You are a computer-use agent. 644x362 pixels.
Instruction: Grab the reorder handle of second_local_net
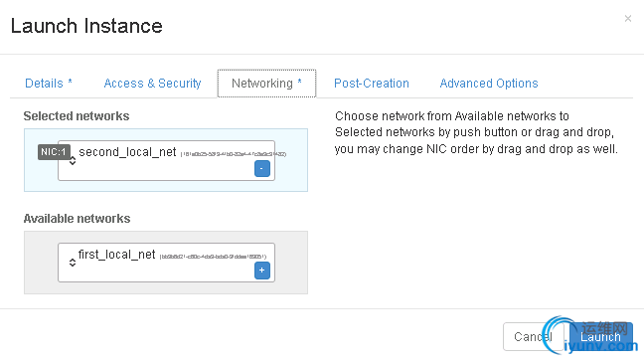tap(73, 161)
